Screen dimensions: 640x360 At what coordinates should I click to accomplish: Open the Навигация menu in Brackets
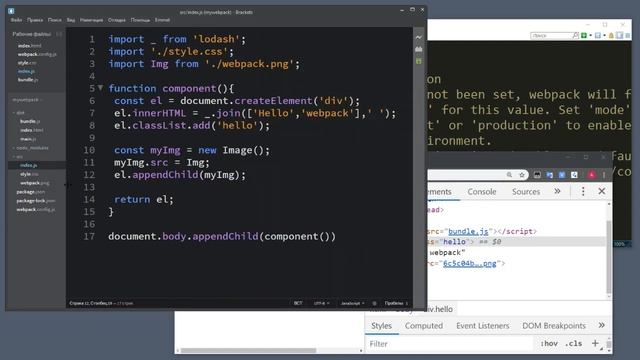(91, 20)
